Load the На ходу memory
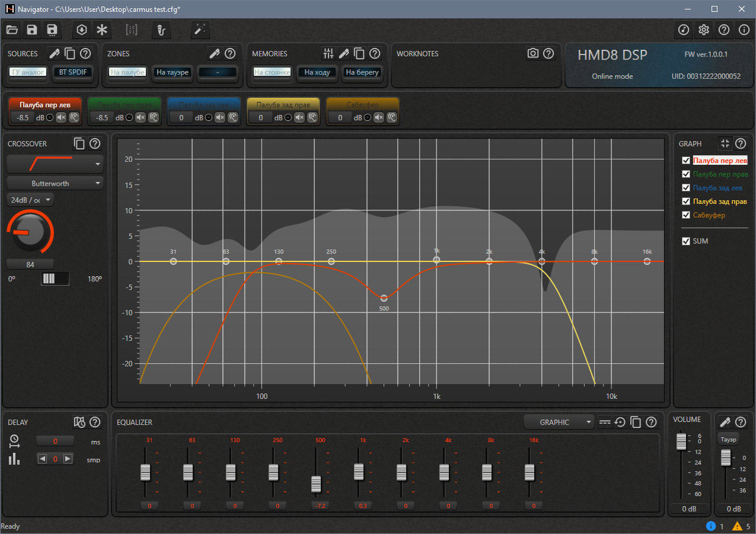This screenshot has height=534, width=756. click(x=317, y=72)
